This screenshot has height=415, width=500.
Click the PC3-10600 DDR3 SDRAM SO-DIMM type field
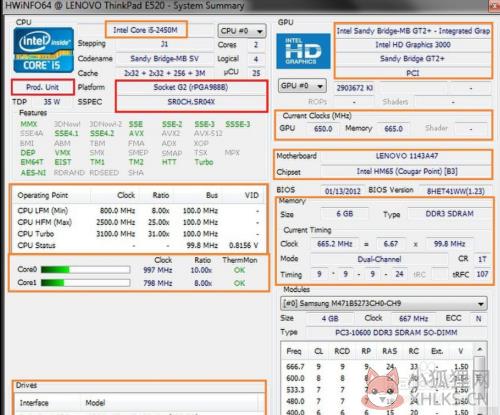point(396,333)
